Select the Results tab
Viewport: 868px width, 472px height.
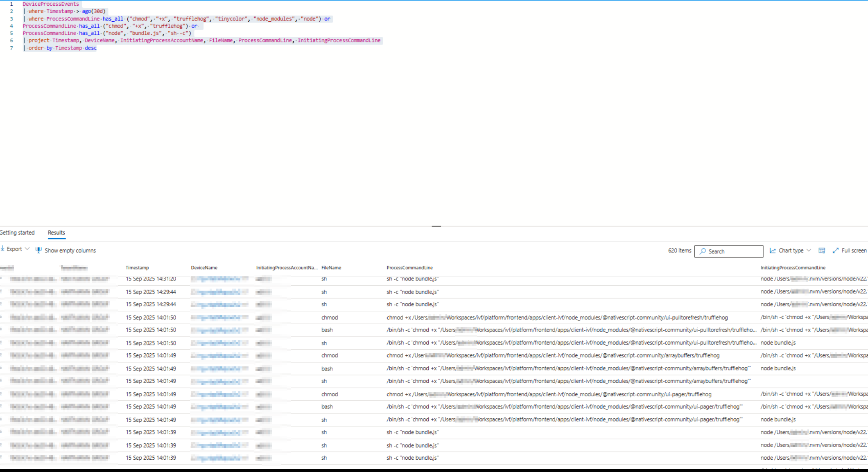57,233
